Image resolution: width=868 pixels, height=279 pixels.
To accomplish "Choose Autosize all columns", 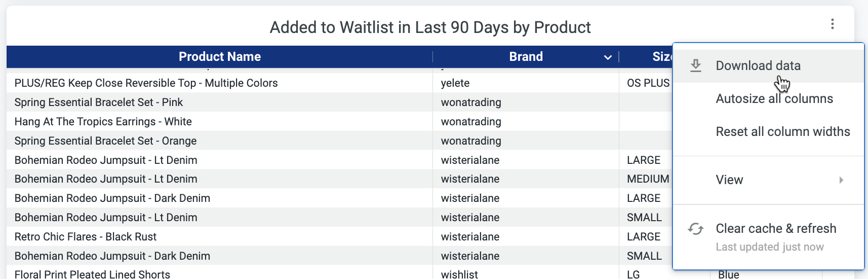I will [x=774, y=99].
